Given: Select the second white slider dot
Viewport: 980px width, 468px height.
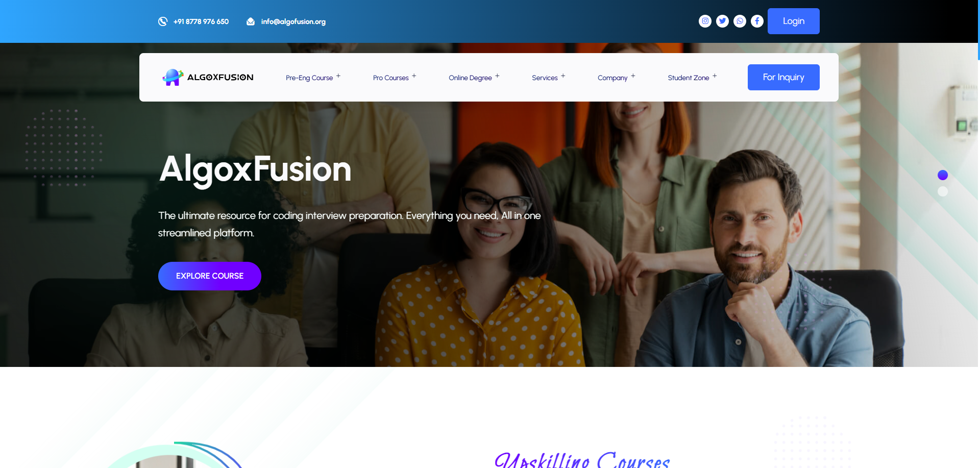Looking at the screenshot, I should click(x=943, y=191).
